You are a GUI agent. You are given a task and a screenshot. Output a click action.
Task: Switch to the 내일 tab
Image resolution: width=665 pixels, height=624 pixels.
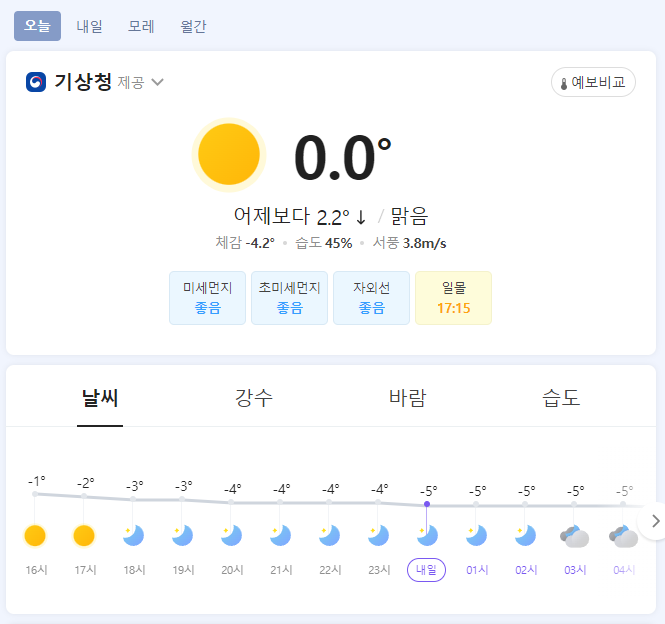pos(90,27)
